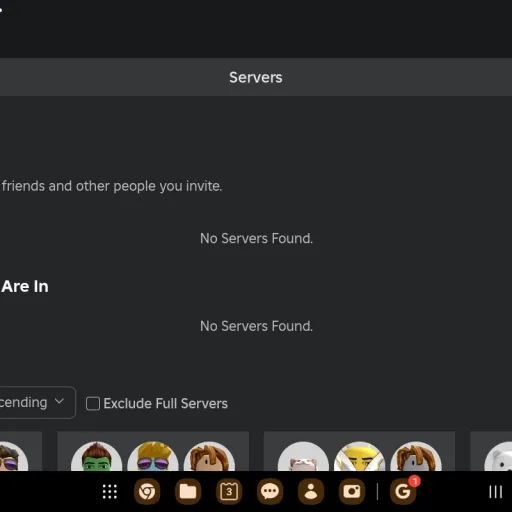Select the green-faced player avatar

(x=97, y=456)
